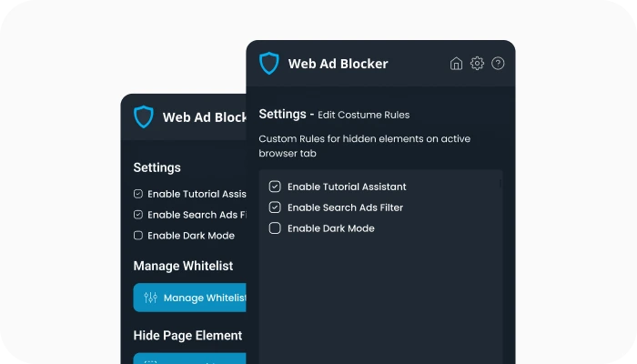This screenshot has height=364, width=637.
Task: Uncheck Enable Search Ads Filter in the front popup
Action: [275, 207]
